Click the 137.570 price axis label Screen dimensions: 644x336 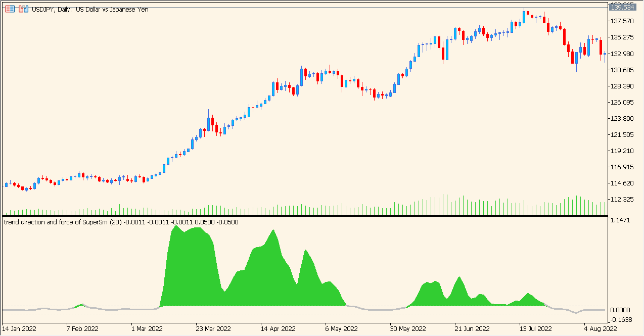click(621, 21)
